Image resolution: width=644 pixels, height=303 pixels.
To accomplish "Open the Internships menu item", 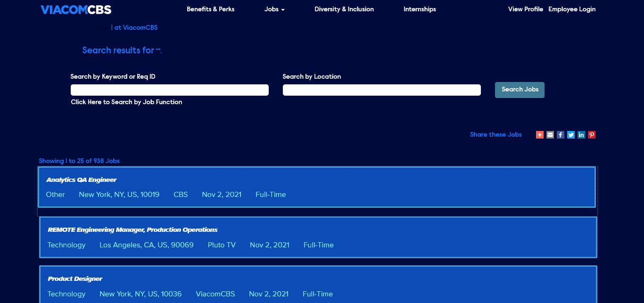I will (420, 9).
